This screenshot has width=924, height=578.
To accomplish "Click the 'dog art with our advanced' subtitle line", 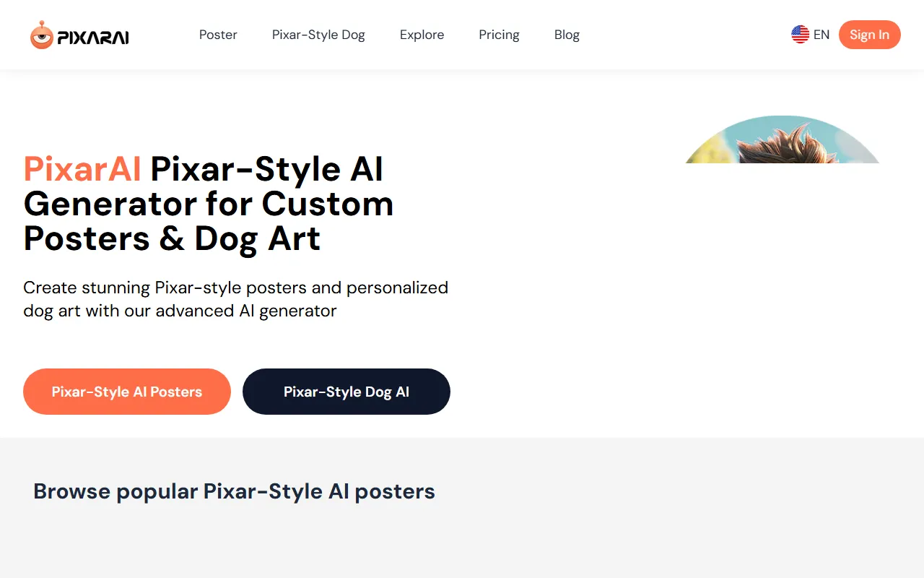I will (x=180, y=311).
